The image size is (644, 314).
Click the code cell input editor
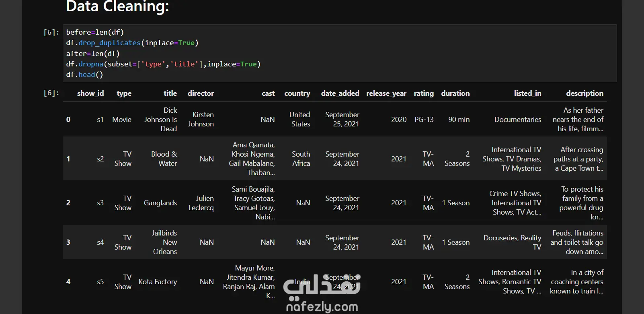tap(340, 53)
